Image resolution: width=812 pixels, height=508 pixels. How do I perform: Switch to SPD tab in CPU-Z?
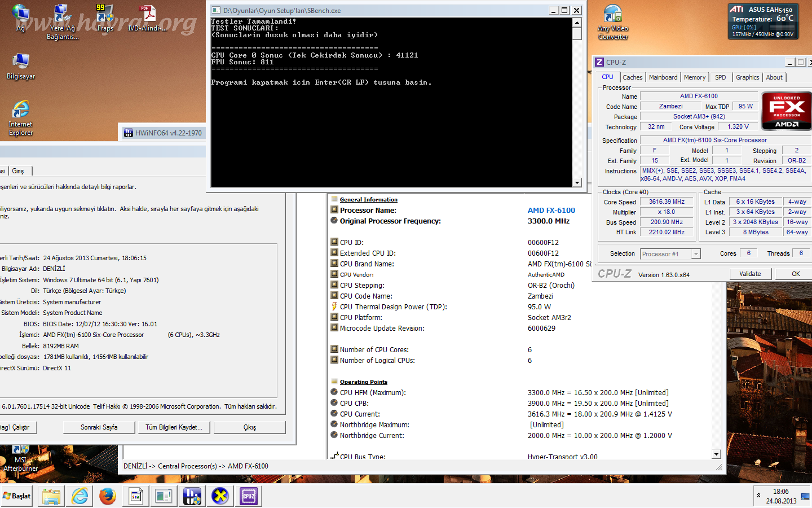721,77
